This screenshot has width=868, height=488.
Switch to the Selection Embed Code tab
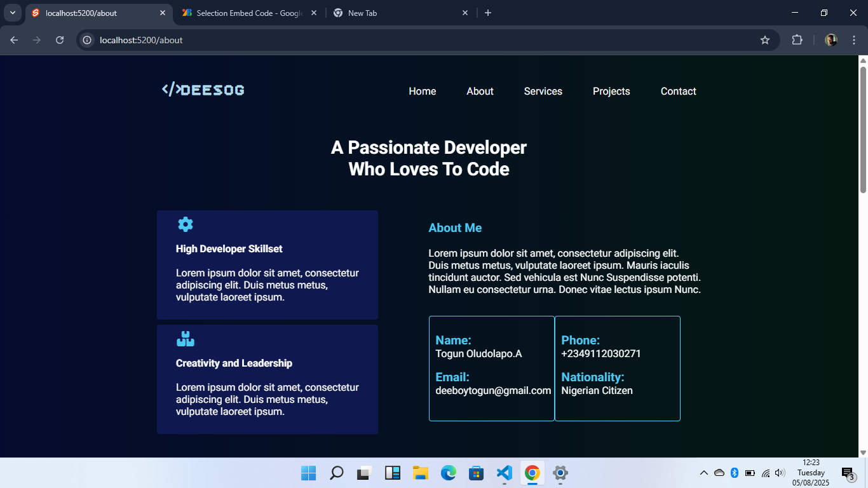[x=249, y=13]
